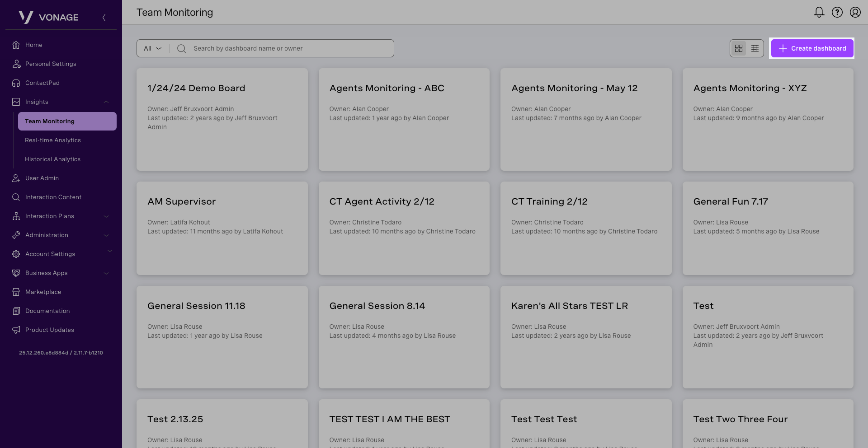Open Historical Analytics page

52,159
